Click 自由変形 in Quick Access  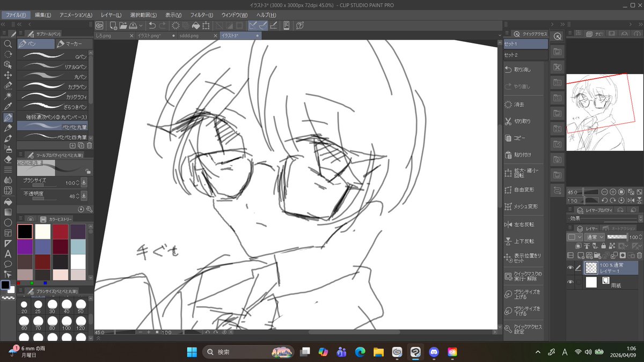(524, 190)
